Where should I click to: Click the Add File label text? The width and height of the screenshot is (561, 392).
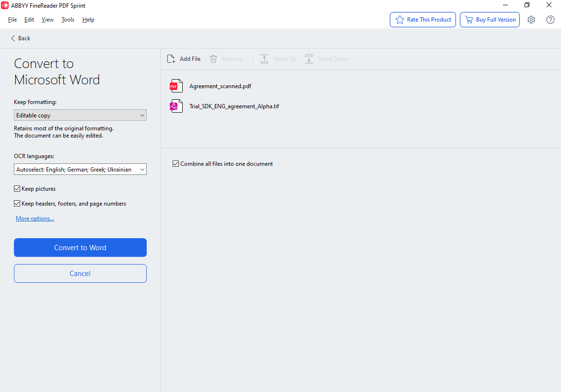point(190,58)
